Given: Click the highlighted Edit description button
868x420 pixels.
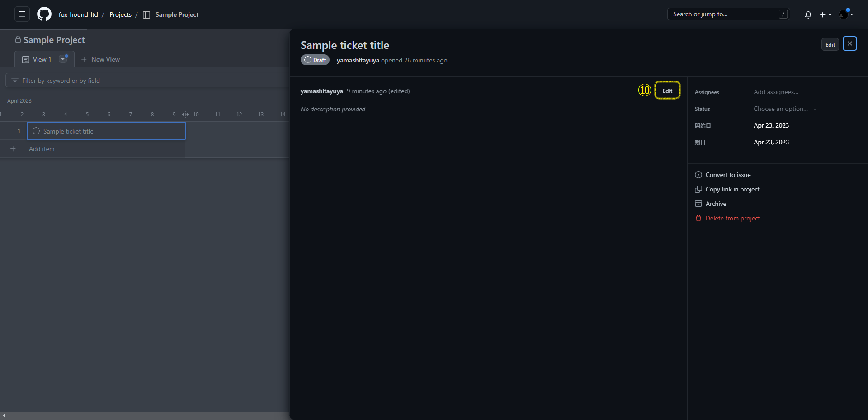Looking at the screenshot, I should point(667,90).
